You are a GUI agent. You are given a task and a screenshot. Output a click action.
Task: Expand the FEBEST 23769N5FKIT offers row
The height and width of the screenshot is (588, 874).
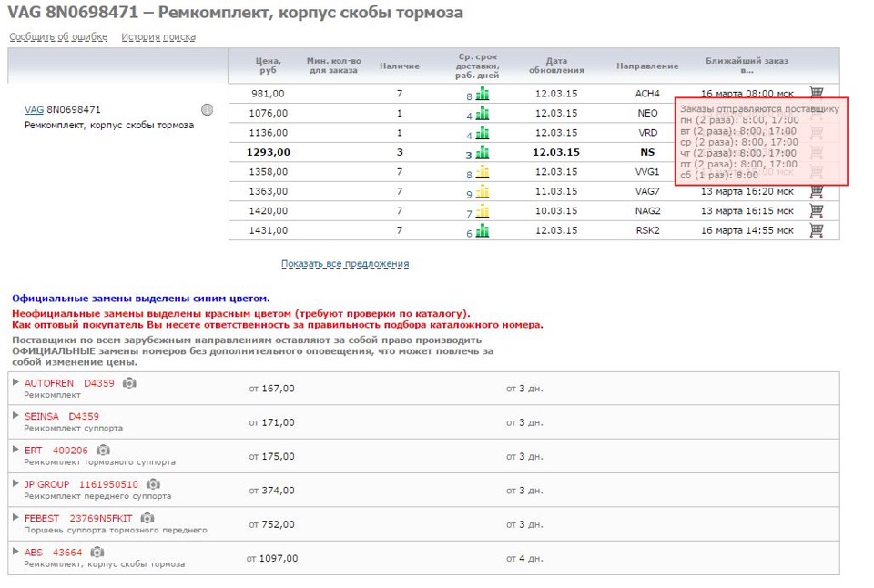[15, 517]
